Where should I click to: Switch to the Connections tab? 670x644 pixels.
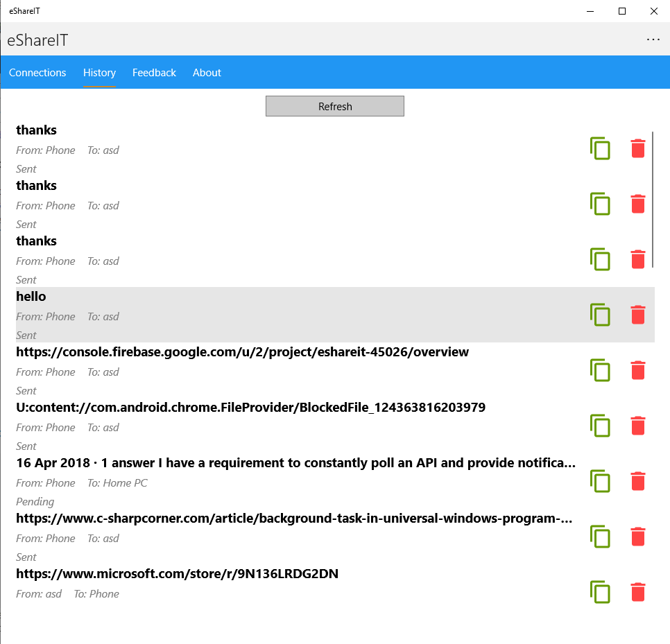tap(37, 73)
